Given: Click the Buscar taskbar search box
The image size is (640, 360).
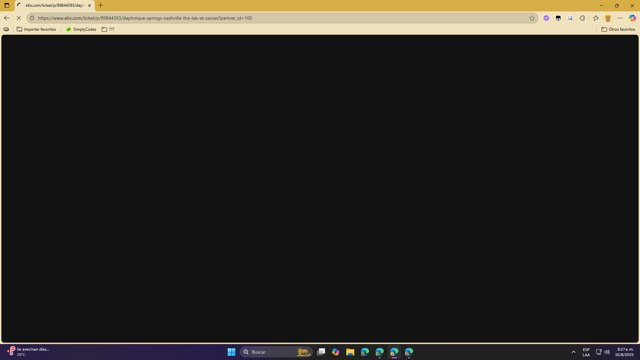Looking at the screenshot, I should pyautogui.click(x=276, y=352).
